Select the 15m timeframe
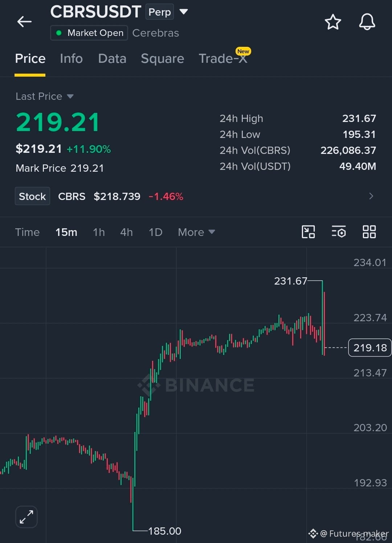This screenshot has height=543, width=392. pos(66,232)
